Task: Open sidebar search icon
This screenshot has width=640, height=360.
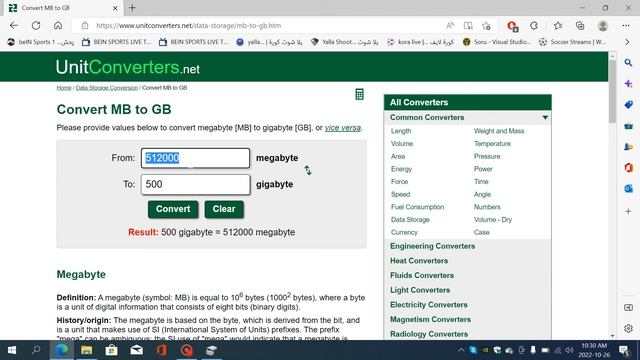Action: pos(628,62)
